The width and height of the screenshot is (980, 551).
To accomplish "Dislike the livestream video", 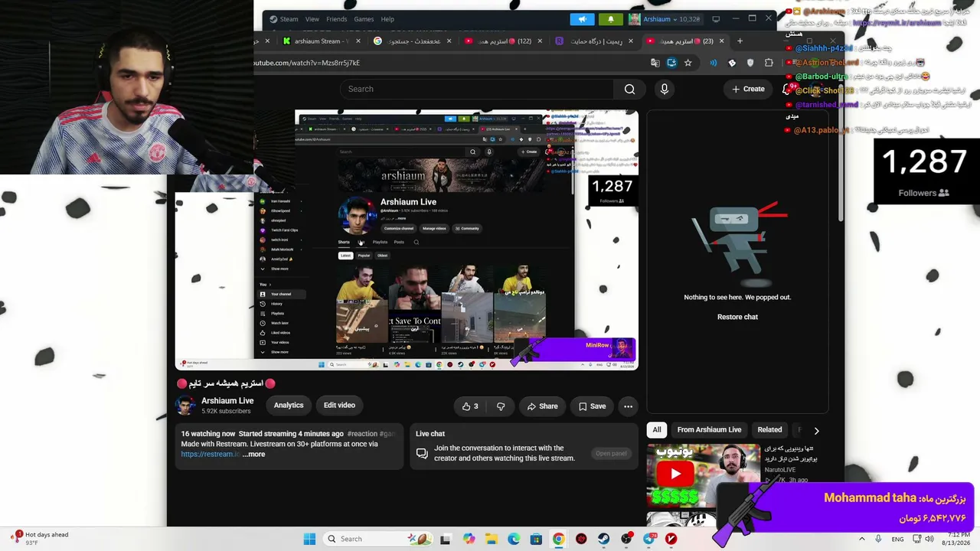I will click(x=501, y=406).
